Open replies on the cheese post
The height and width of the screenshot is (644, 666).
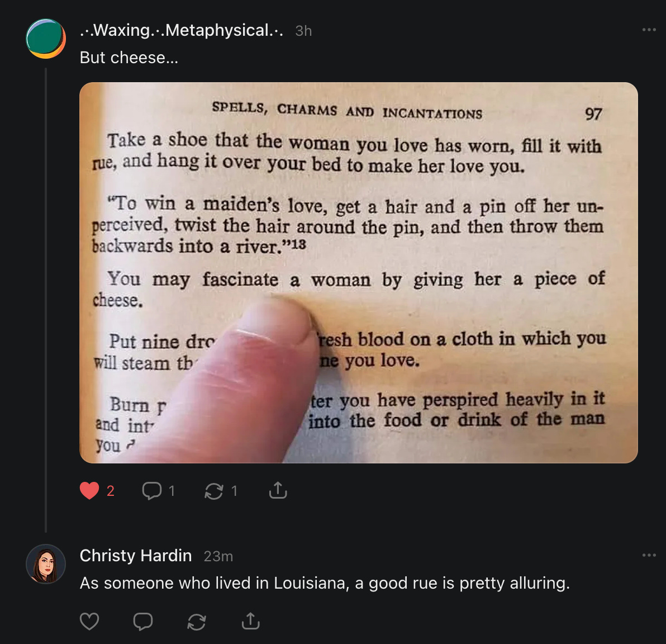pyautogui.click(x=151, y=490)
